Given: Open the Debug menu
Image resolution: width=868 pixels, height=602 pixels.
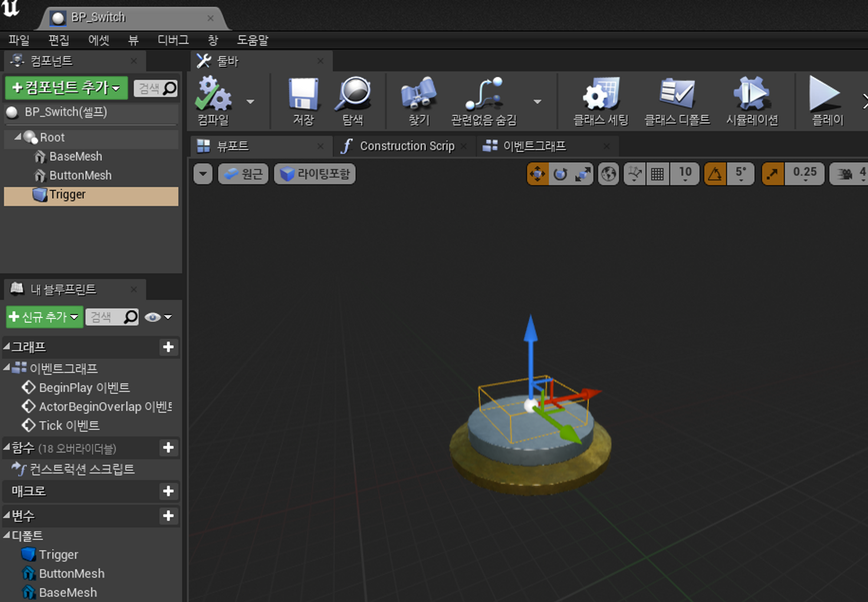Looking at the screenshot, I should tap(173, 40).
